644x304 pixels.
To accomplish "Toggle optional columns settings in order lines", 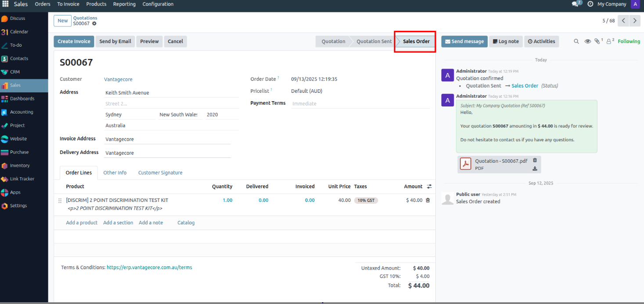I will click(429, 187).
